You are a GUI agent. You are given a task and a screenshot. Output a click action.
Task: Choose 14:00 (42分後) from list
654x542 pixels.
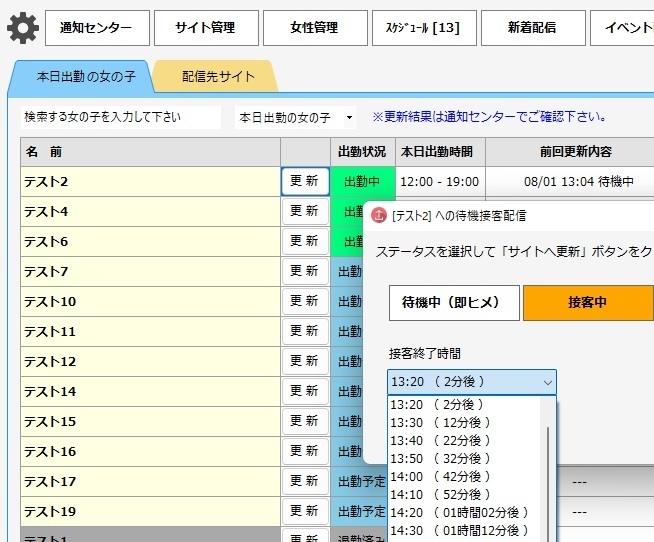440,477
